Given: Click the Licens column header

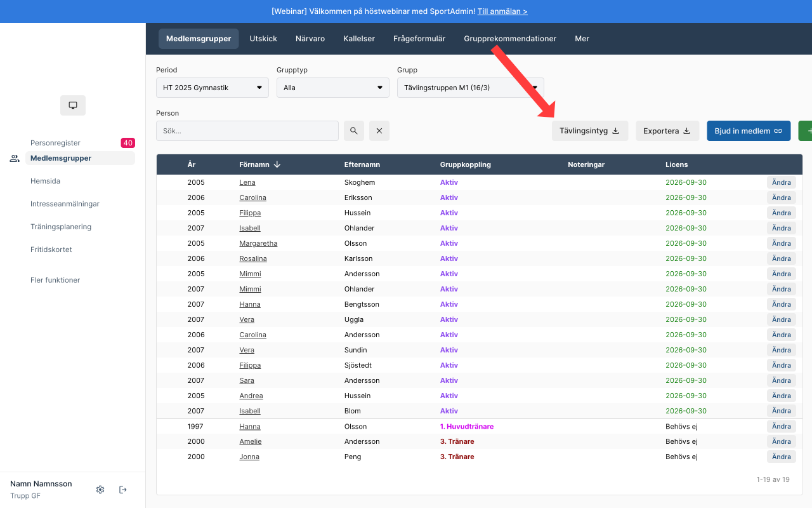Looking at the screenshot, I should point(677,164).
